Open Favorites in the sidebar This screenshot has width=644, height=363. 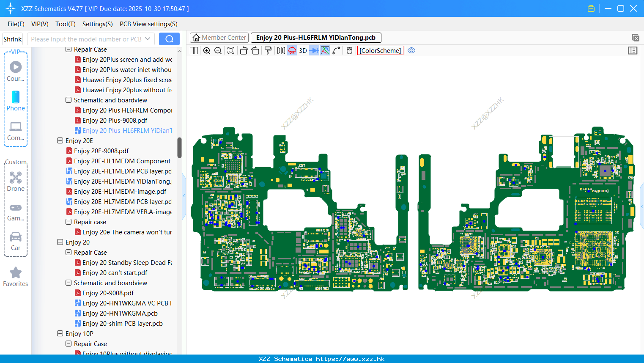(16, 277)
